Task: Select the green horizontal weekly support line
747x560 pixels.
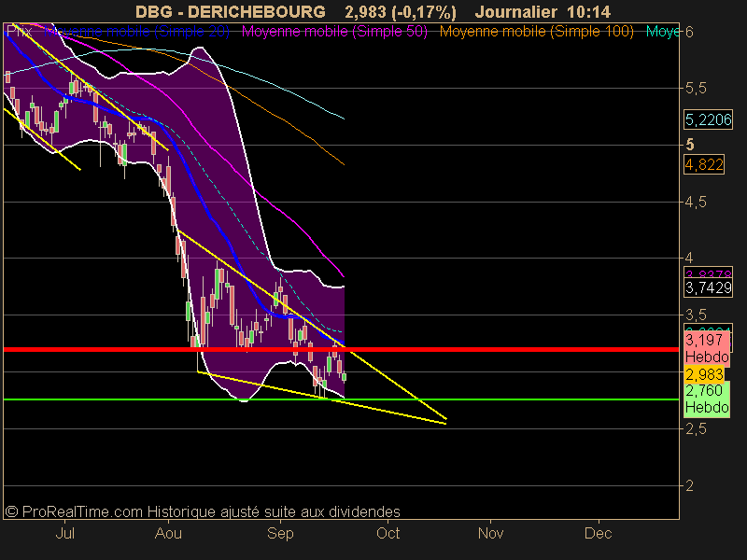Action: click(x=341, y=399)
